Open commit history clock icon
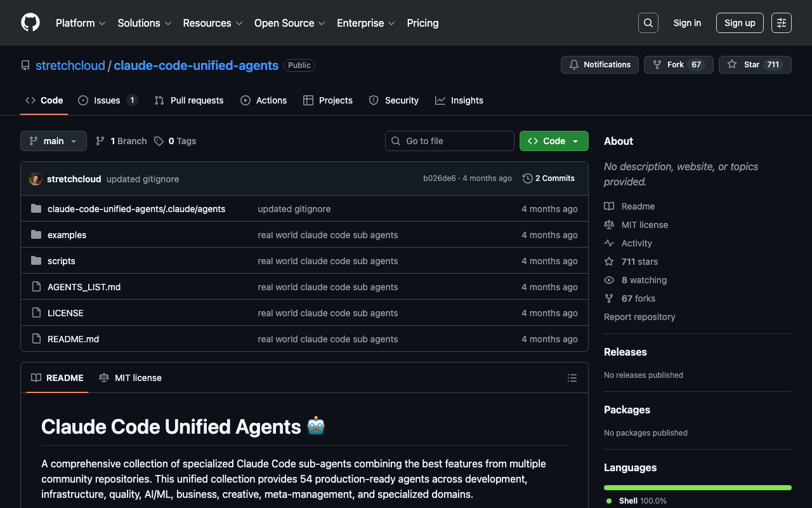The width and height of the screenshot is (812, 508). point(527,178)
